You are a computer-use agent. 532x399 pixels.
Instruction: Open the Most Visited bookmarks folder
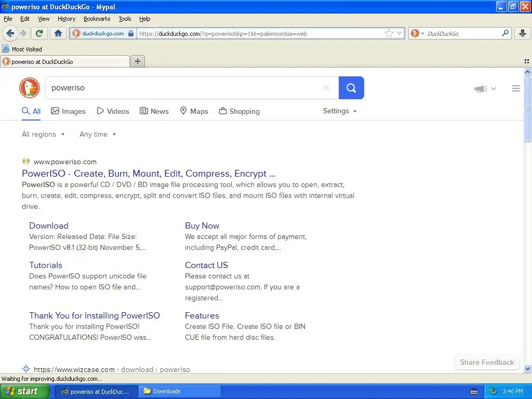tap(22, 49)
